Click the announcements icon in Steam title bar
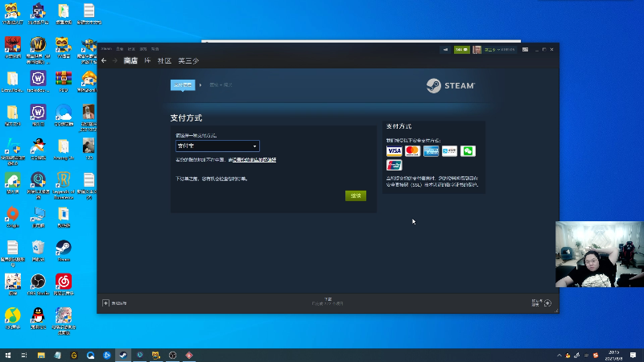Viewport: 644px width, 362px height. click(x=445, y=50)
